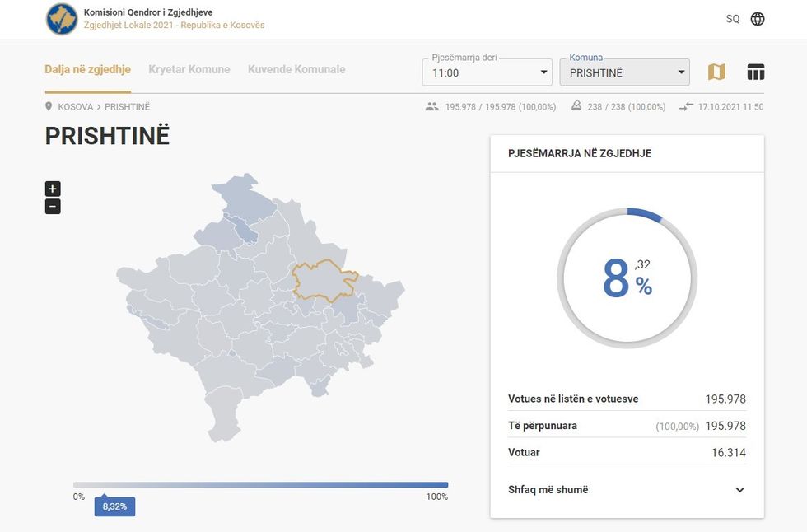Open the Komuna PRISHTINË dropdown
Viewport: 807px width, 532px height.
coord(623,72)
